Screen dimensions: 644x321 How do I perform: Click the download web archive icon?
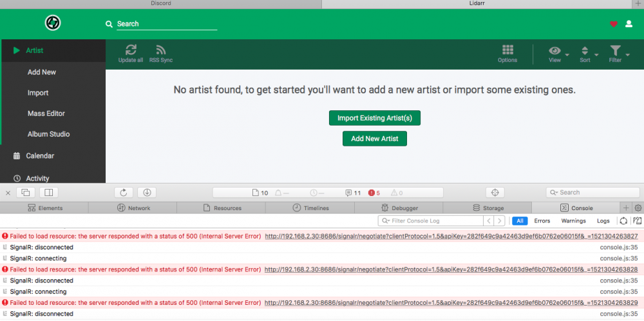[147, 192]
